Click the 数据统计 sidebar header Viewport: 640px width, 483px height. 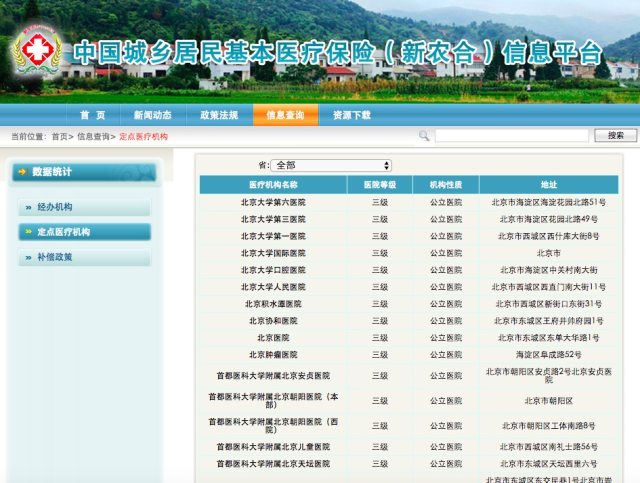(84, 172)
